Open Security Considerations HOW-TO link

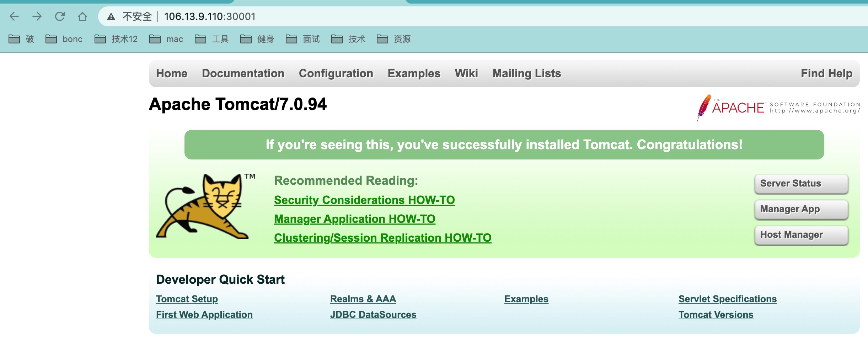[x=364, y=200]
